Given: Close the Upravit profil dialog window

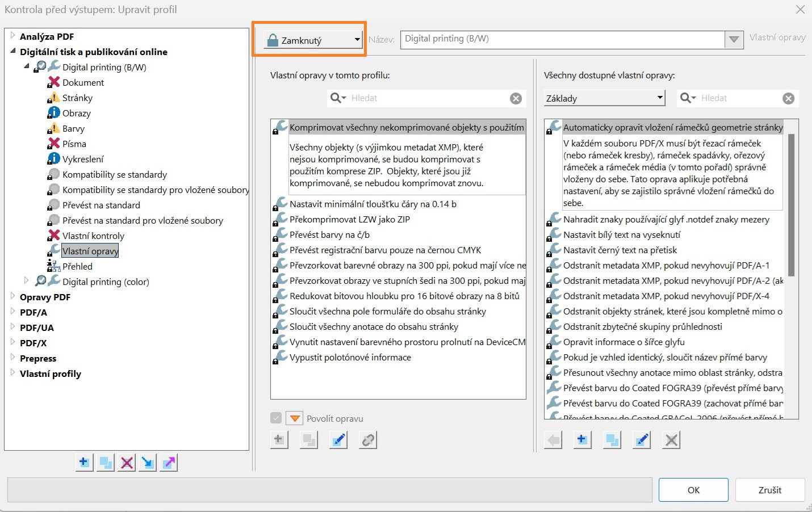Looking at the screenshot, I should (800, 10).
